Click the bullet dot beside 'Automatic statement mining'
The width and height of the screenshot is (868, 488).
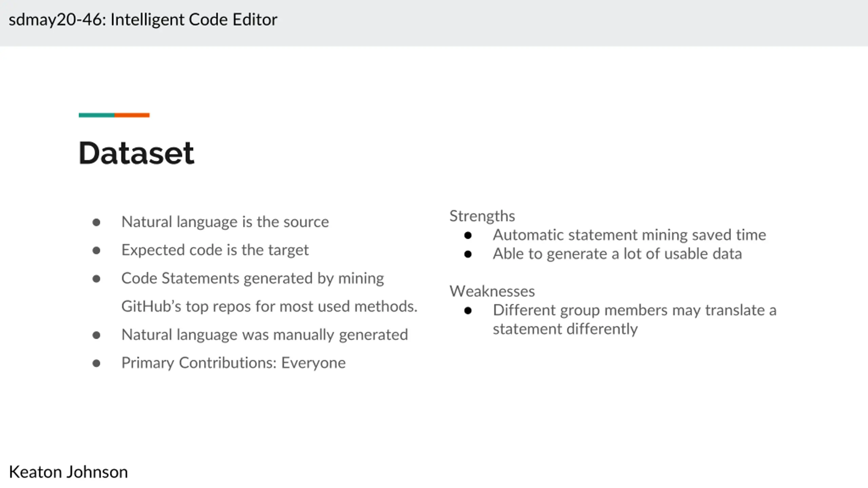(x=468, y=235)
